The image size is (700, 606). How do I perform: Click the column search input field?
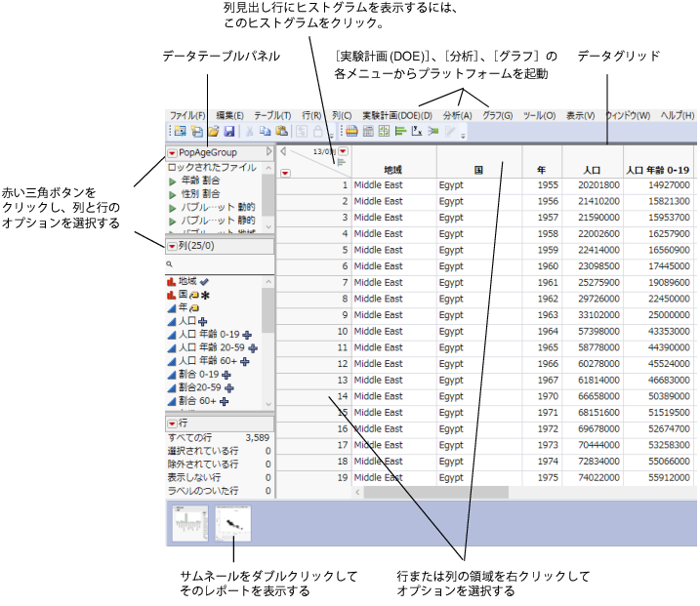(x=220, y=264)
